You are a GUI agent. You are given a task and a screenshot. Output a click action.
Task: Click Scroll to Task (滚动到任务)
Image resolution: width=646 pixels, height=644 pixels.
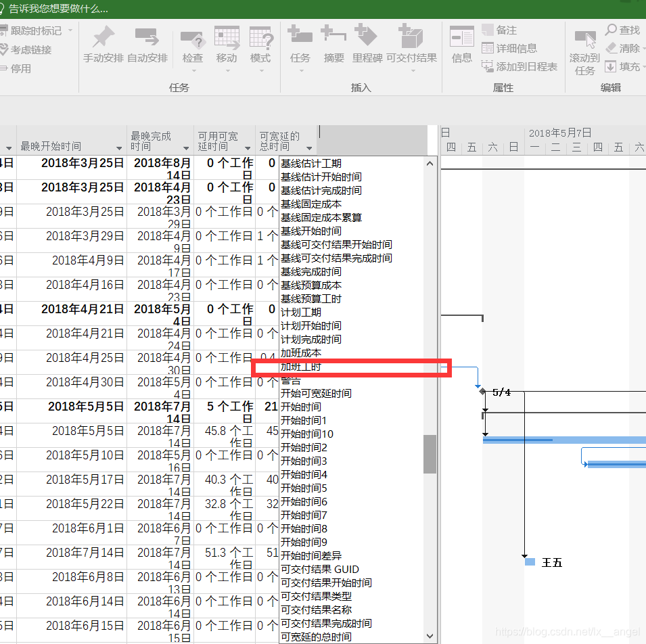(x=584, y=53)
